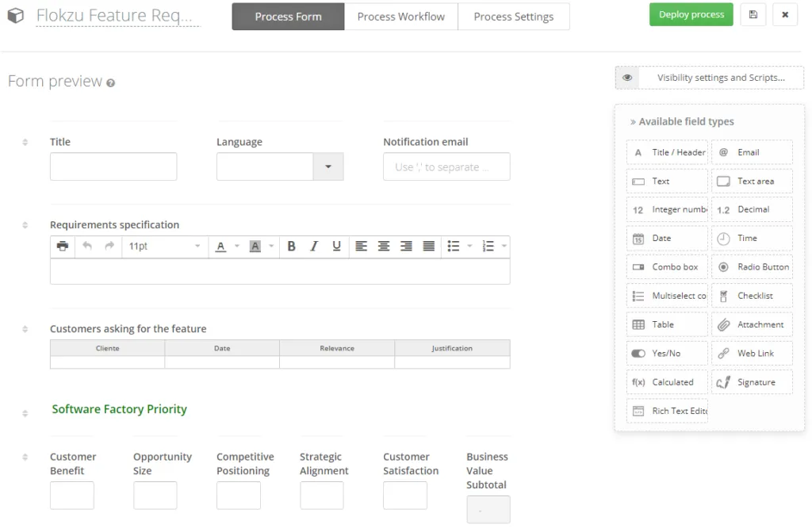Screen dimensions: 812x532
Task: Select the Multiselect combo field type
Action: [667, 296]
